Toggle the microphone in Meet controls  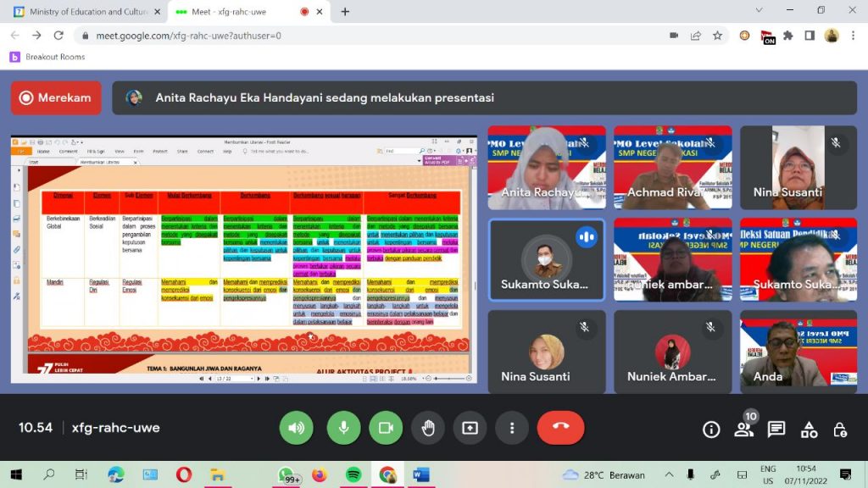click(343, 428)
